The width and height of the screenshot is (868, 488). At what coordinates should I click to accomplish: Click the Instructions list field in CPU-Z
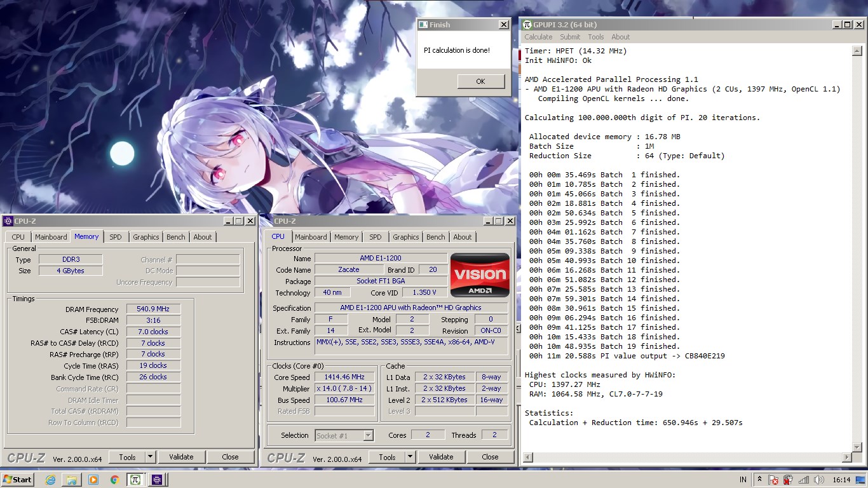point(411,346)
